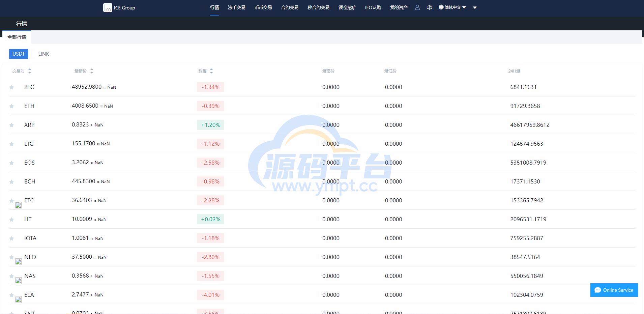This screenshot has width=644, height=314.
Task: Select the 全部行情 tab
Action: pos(17,37)
